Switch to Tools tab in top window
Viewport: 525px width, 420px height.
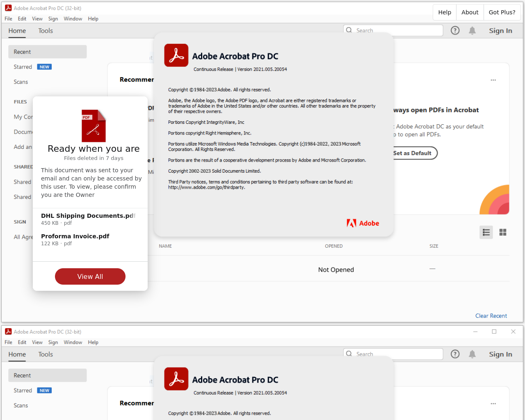[x=46, y=31]
